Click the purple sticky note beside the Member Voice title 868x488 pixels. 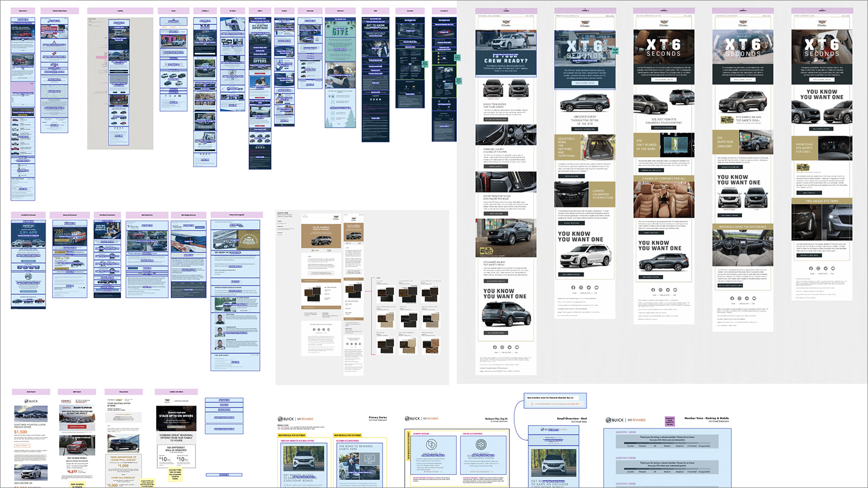(x=670, y=421)
